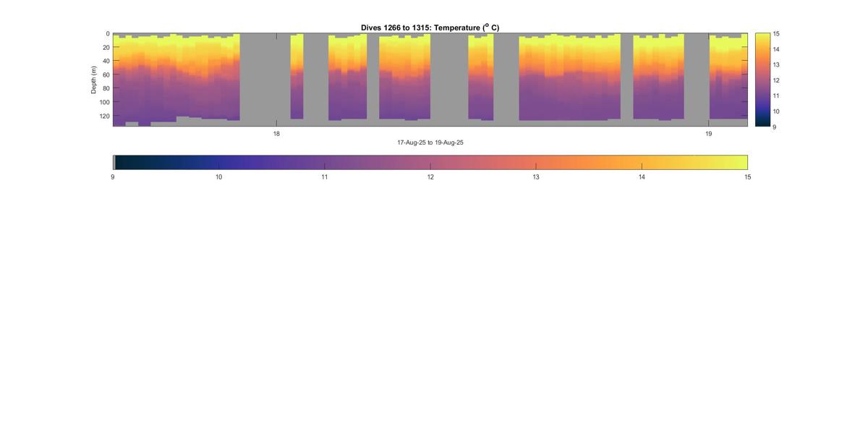The height and width of the screenshot is (442, 868).
Task: Click the '14' label below the horizontal colorbar
Action: click(642, 177)
